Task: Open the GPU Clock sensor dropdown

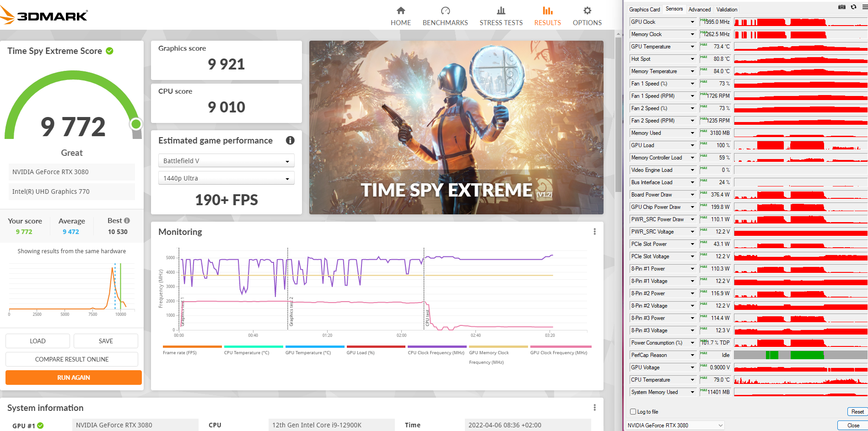Action: (x=692, y=22)
